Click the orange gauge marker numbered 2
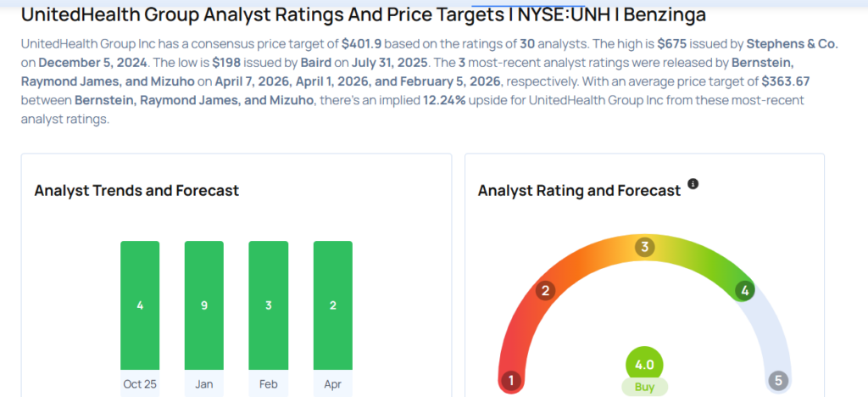The height and width of the screenshot is (397, 868). click(546, 291)
